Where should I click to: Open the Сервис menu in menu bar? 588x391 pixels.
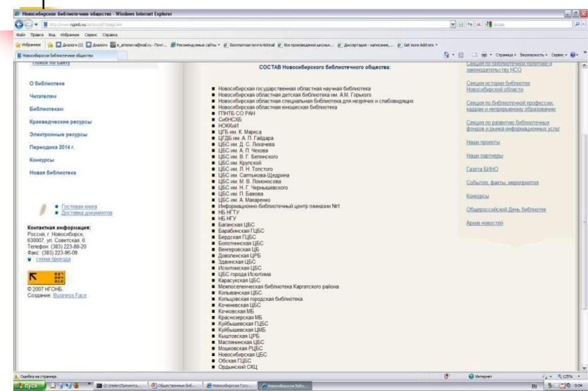click(x=91, y=34)
